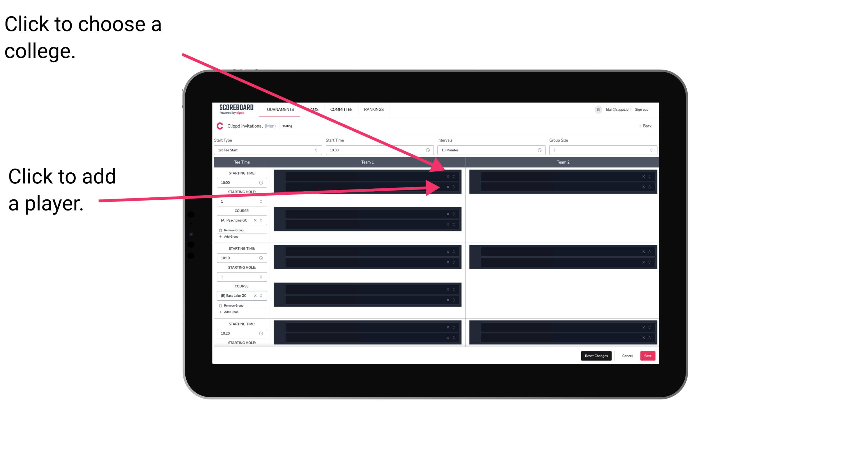The image size is (868, 467).
Task: Click the Save button
Action: (648, 355)
